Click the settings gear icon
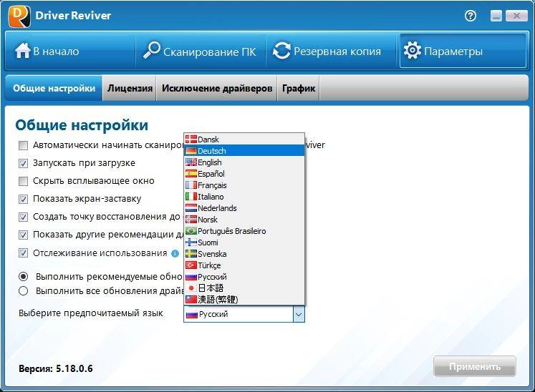This screenshot has height=392, width=535. pos(412,51)
